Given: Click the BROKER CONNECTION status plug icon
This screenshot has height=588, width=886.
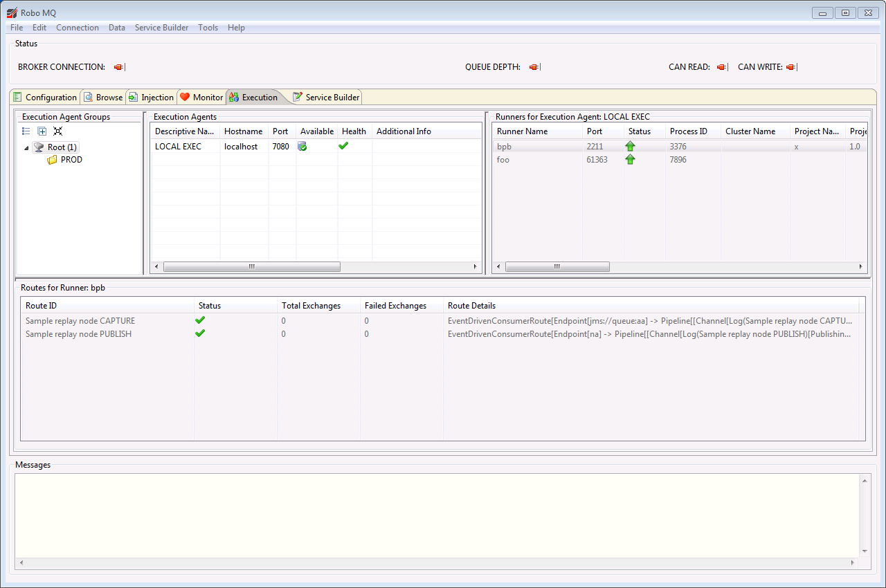Looking at the screenshot, I should 119,67.
